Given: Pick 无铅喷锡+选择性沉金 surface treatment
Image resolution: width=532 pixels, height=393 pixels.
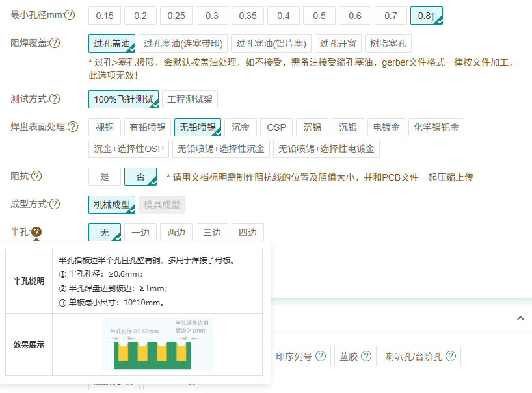Looking at the screenshot, I should [221, 149].
